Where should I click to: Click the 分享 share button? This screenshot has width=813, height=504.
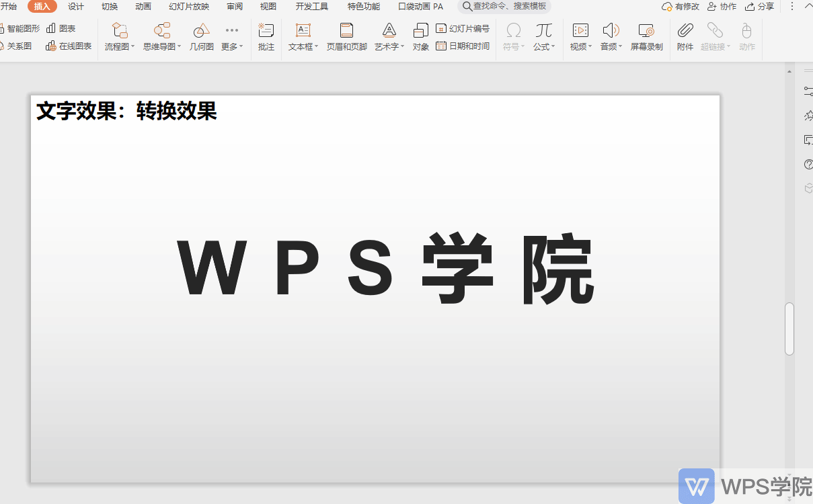[x=759, y=7]
